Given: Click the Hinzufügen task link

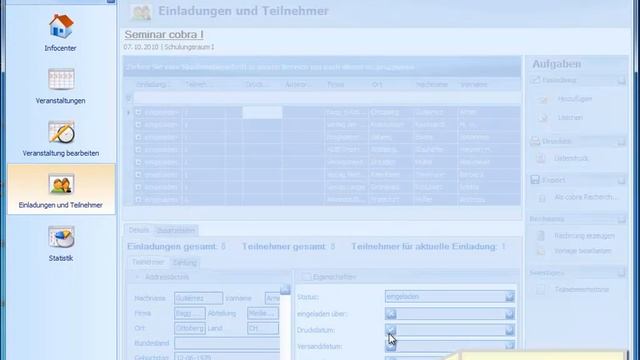Looking at the screenshot, I should tap(575, 99).
